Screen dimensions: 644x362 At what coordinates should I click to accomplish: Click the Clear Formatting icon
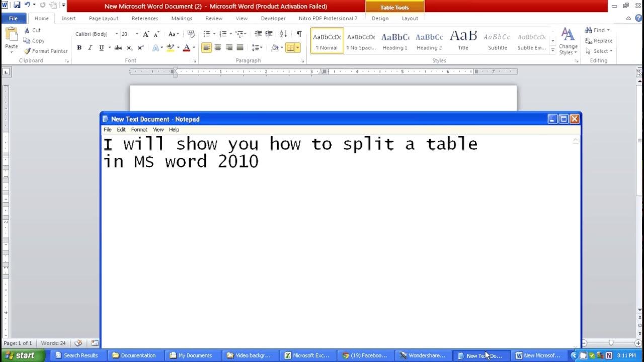191,34
